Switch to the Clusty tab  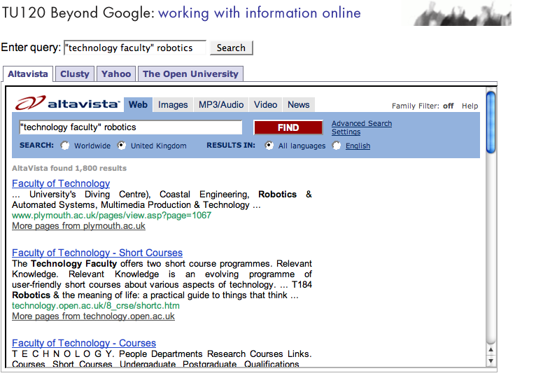coord(74,74)
